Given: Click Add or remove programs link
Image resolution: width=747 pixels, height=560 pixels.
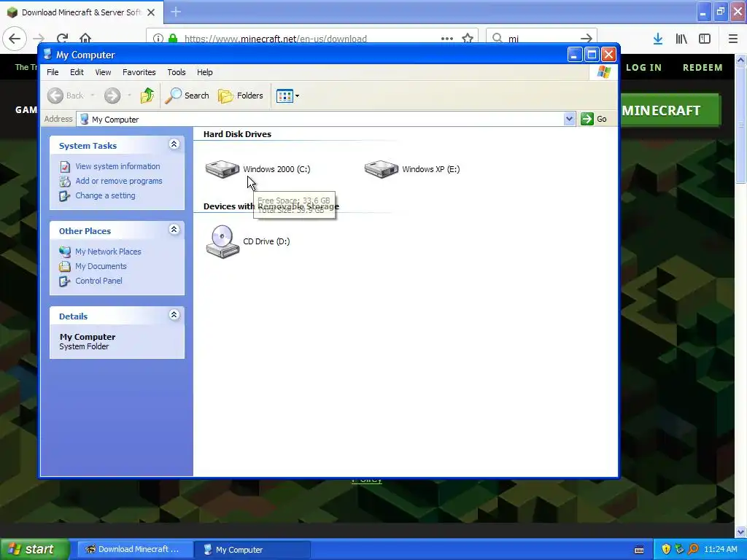Looking at the screenshot, I should (119, 181).
